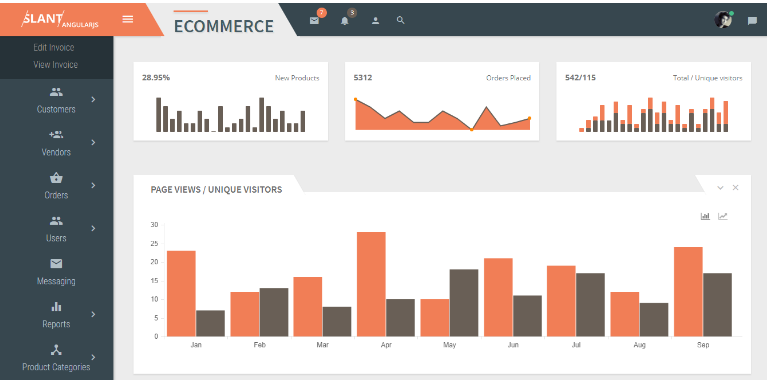The height and width of the screenshot is (382, 767).
Task: Click the gray May bar
Action: [x=464, y=303]
